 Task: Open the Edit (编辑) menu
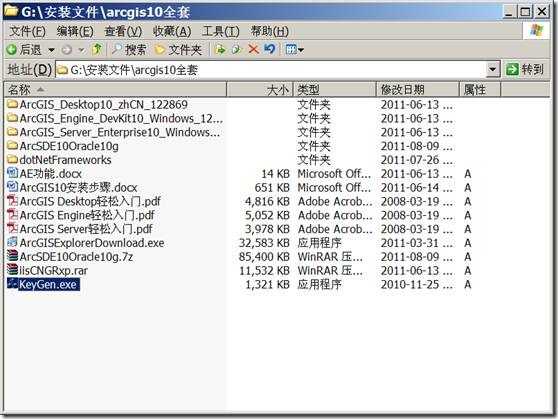click(75, 31)
